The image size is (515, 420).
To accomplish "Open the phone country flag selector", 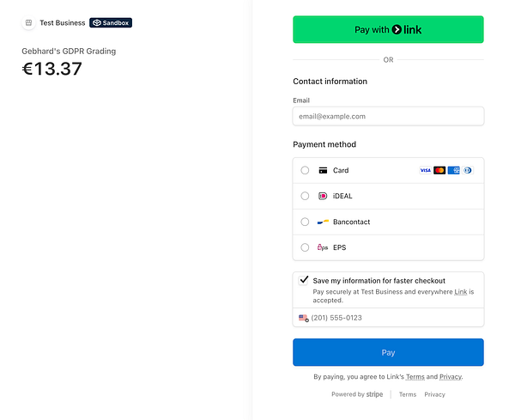I will click(303, 318).
